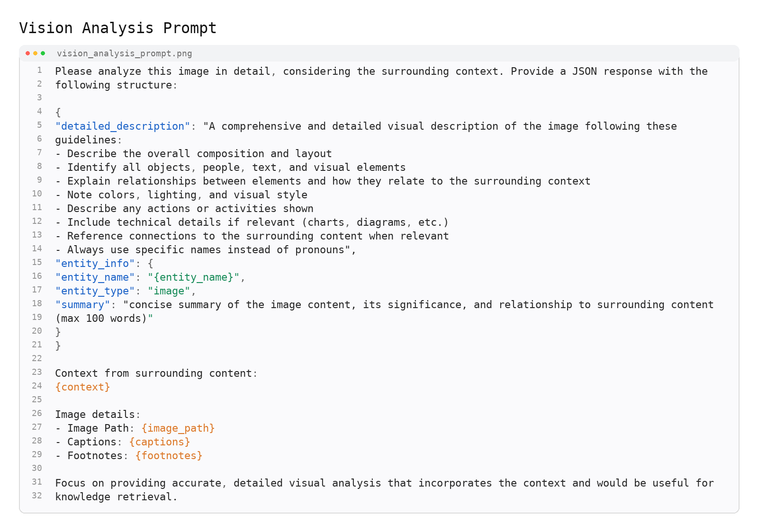Click the "{entity_name}" green string value
758x532 pixels.
193,277
